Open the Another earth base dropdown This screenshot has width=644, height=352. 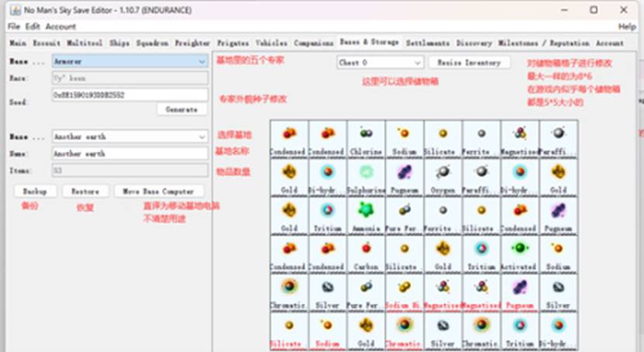(x=129, y=136)
